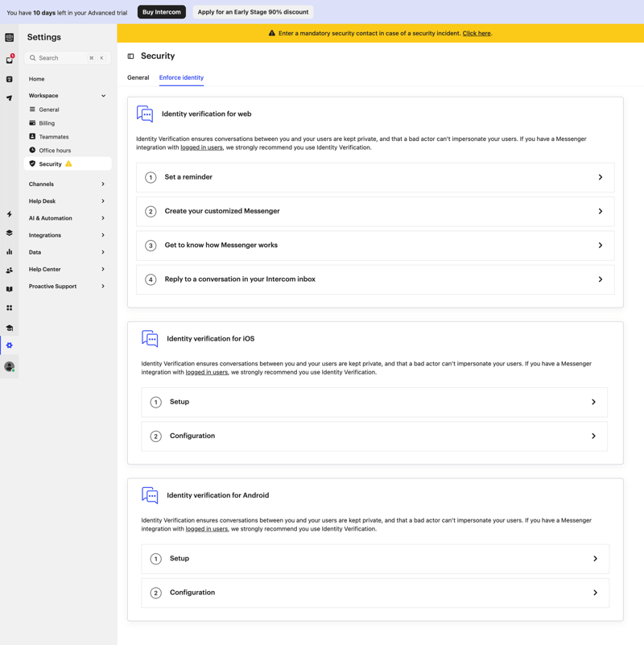Open the Reports bar chart icon

(10, 251)
